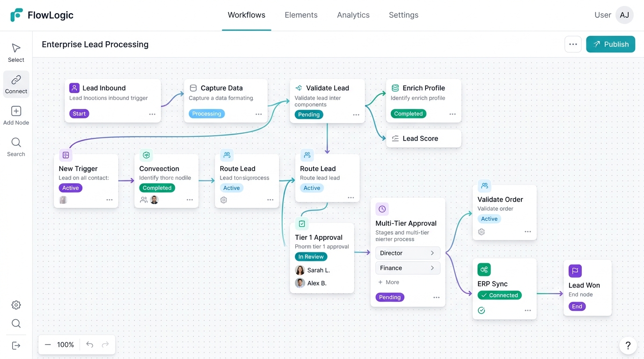Open the more options menu beside Publish
The height and width of the screenshot is (359, 644).
point(573,44)
